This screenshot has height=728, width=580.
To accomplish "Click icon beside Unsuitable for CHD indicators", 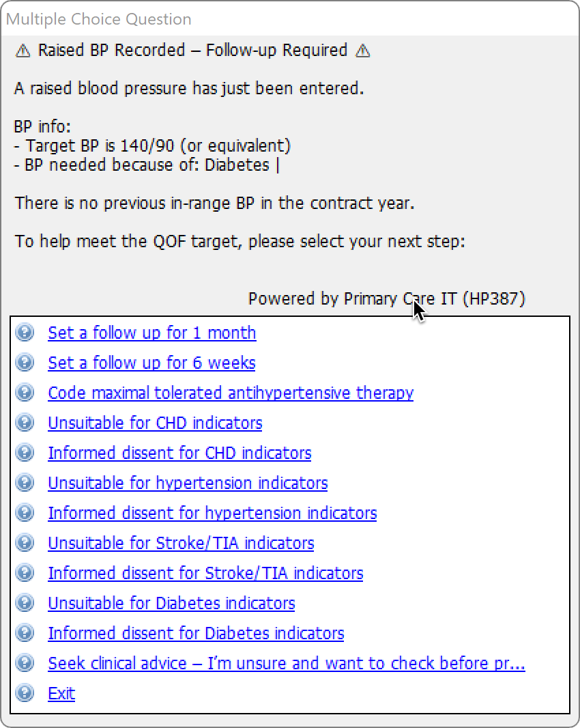I will 25,423.
